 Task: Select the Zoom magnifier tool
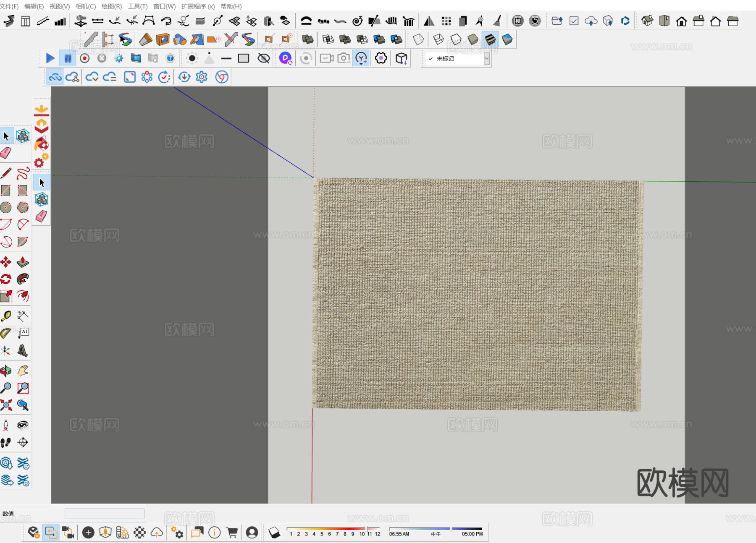[x=6, y=388]
